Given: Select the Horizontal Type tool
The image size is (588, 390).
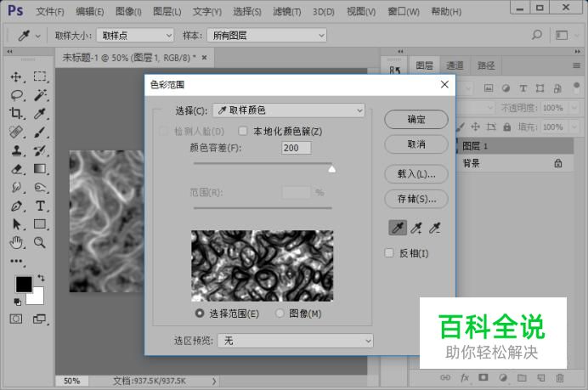Looking at the screenshot, I should pos(40,206).
